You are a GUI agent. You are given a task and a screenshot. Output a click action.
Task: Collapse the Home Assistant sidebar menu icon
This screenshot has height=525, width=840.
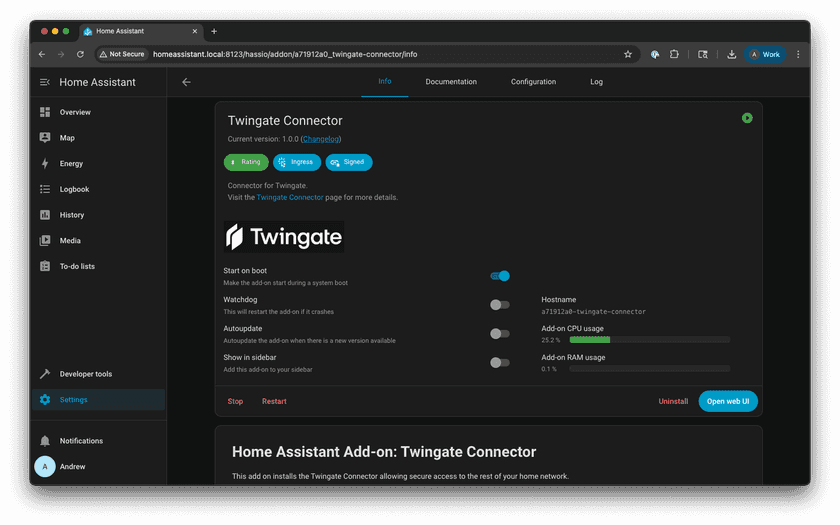(x=45, y=82)
